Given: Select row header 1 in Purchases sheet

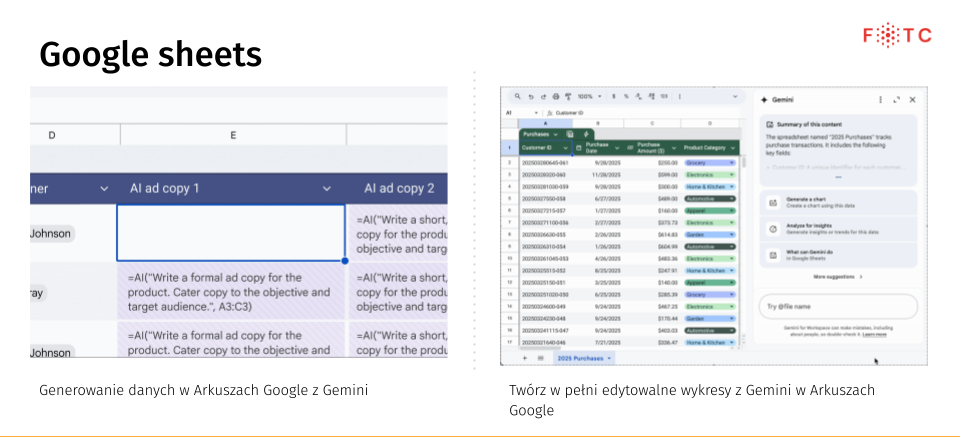Looking at the screenshot, I should pos(510,148).
